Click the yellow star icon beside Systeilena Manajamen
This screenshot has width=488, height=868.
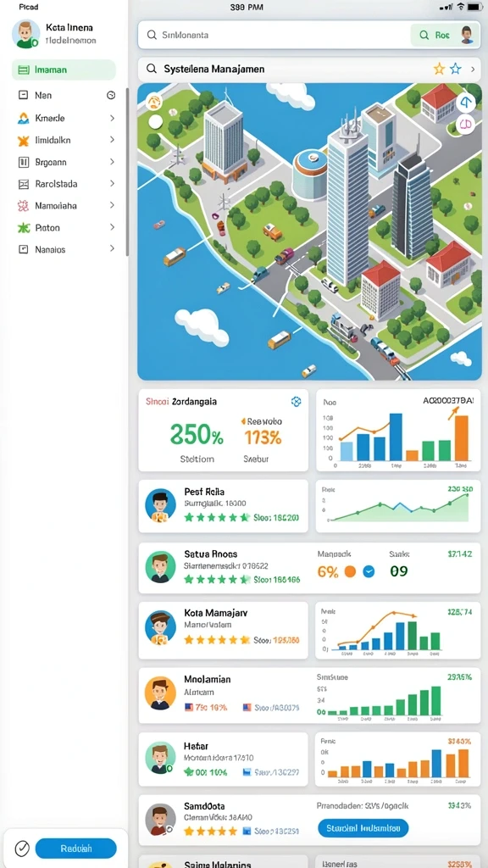point(439,70)
